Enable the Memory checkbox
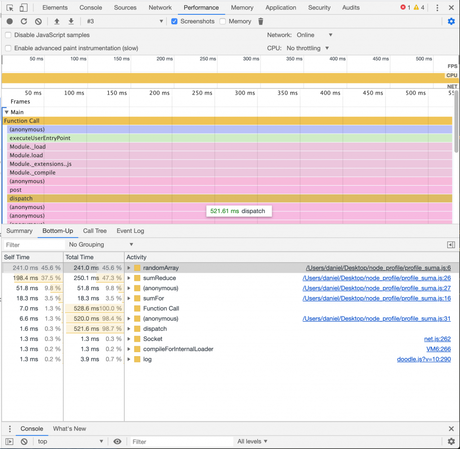The width and height of the screenshot is (460, 449). click(223, 21)
